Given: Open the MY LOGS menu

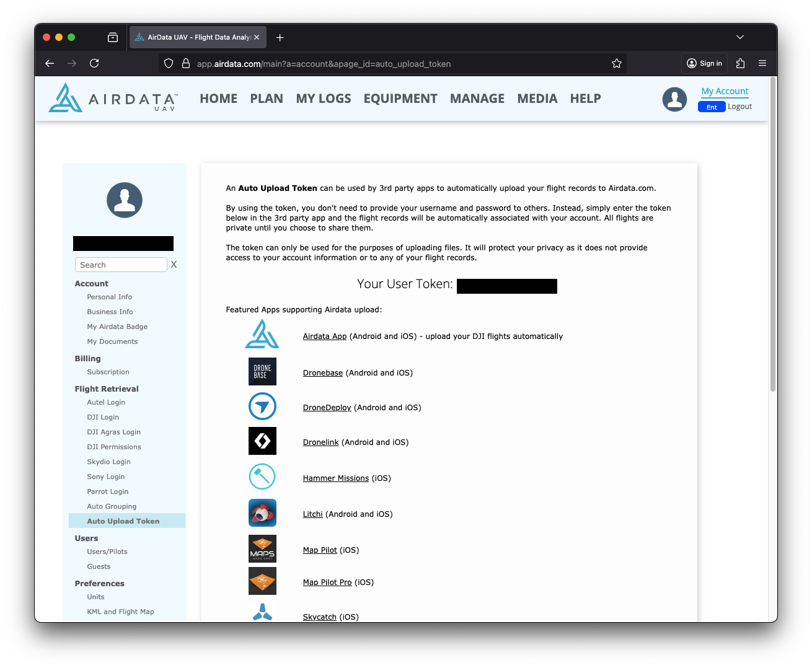Looking at the screenshot, I should [324, 99].
